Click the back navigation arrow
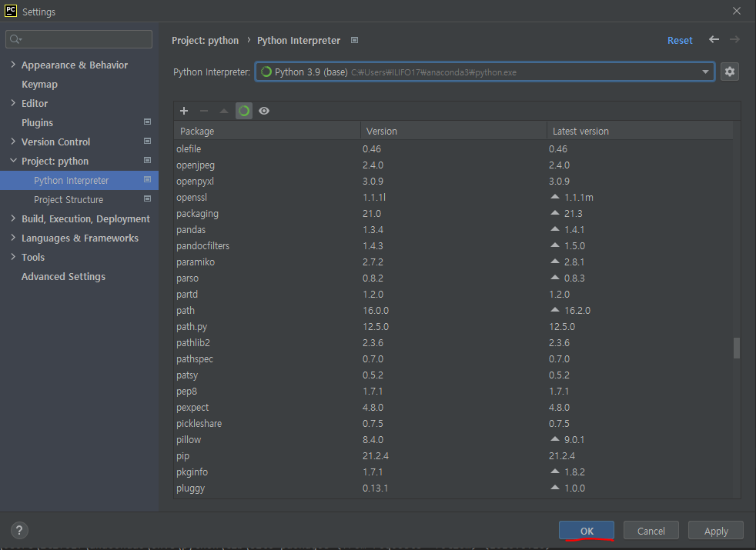Viewport: 756px width, 550px height. (714, 39)
